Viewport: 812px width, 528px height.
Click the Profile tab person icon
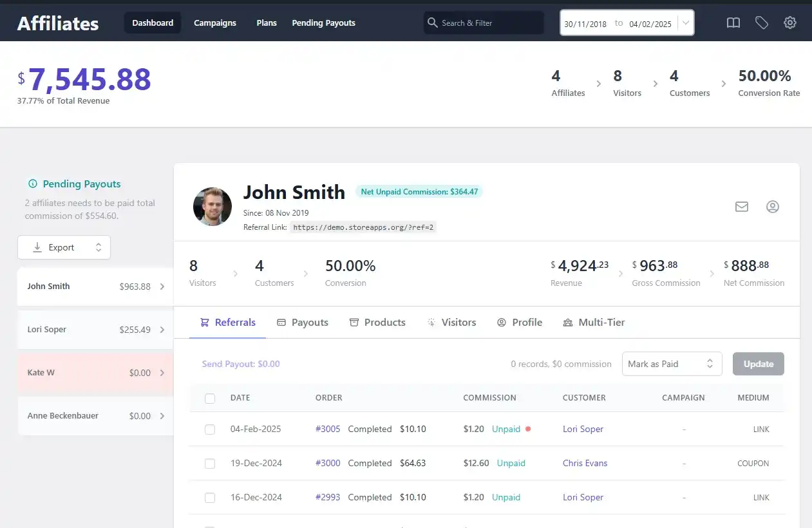point(502,322)
